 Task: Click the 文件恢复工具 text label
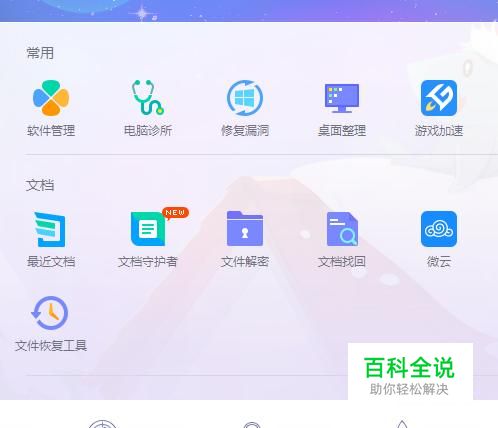coord(51,346)
